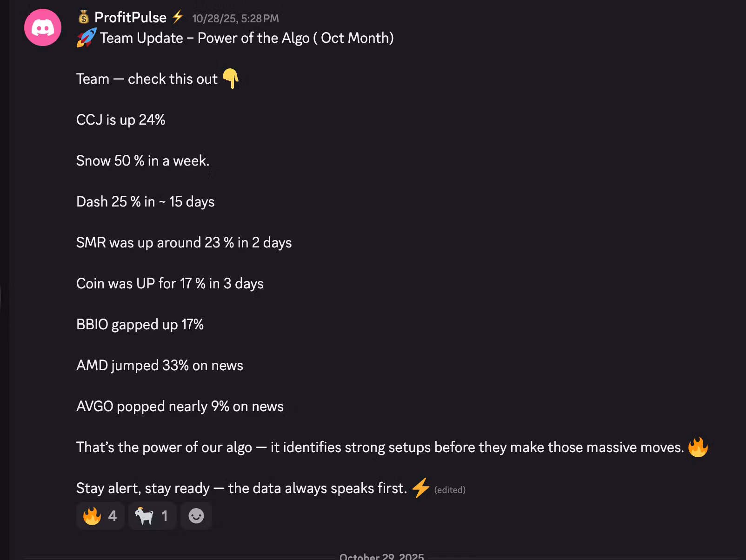Click the lightning emoji after 'speaks first.'
This screenshot has height=560, width=746.
421,488
